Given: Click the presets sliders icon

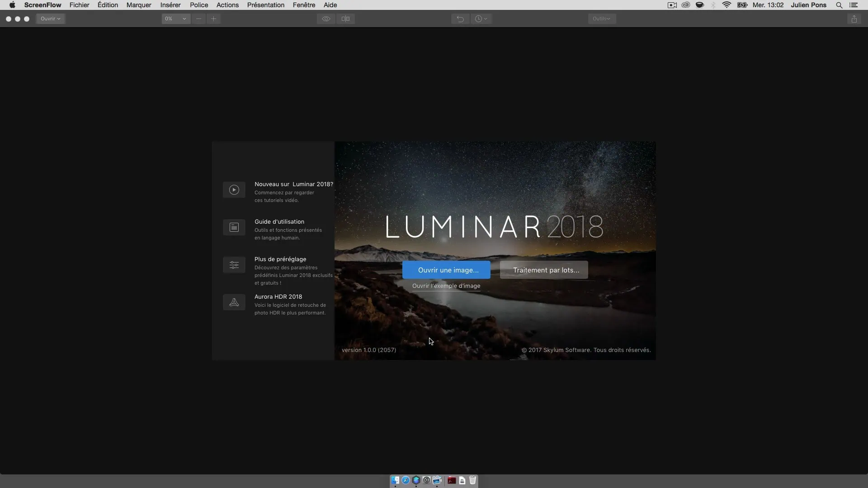Looking at the screenshot, I should coord(234,265).
